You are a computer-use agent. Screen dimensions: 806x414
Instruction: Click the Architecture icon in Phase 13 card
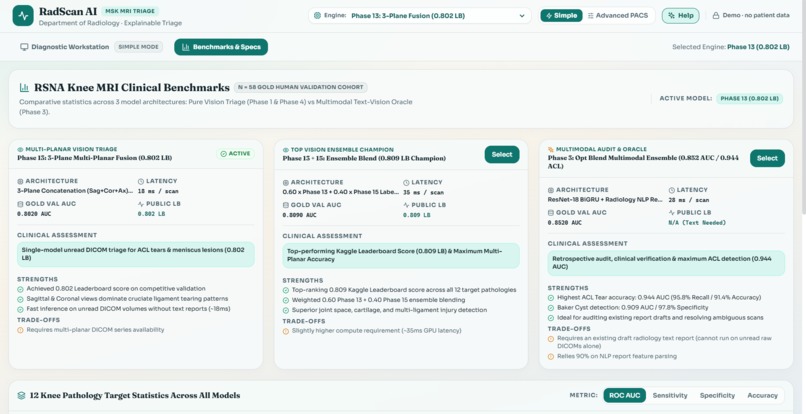click(21, 181)
